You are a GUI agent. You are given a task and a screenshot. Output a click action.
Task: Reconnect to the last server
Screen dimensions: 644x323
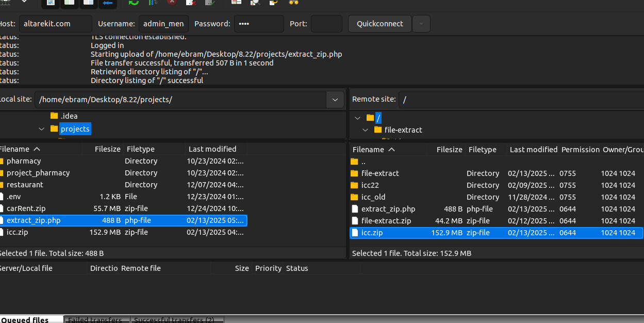[210, 3]
